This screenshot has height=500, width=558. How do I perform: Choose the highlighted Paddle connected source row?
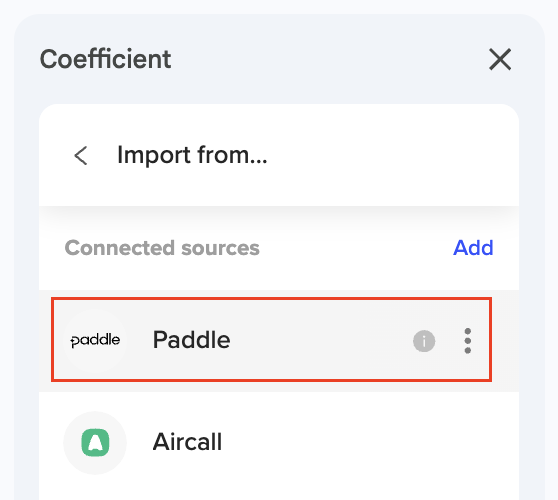[x=272, y=340]
